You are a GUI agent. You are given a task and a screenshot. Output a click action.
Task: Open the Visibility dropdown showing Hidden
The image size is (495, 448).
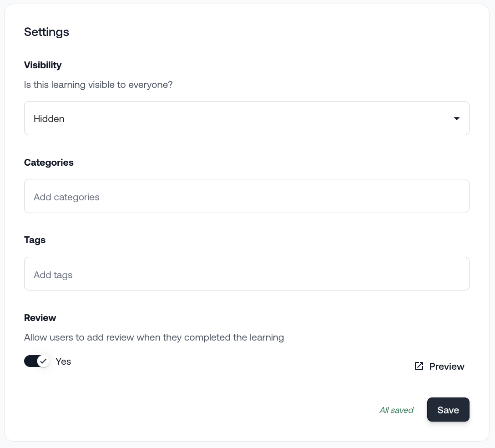[246, 118]
